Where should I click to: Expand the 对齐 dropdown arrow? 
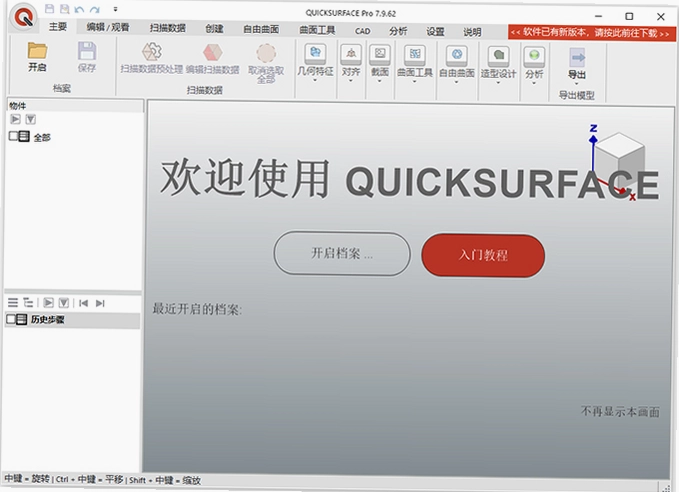(x=351, y=81)
